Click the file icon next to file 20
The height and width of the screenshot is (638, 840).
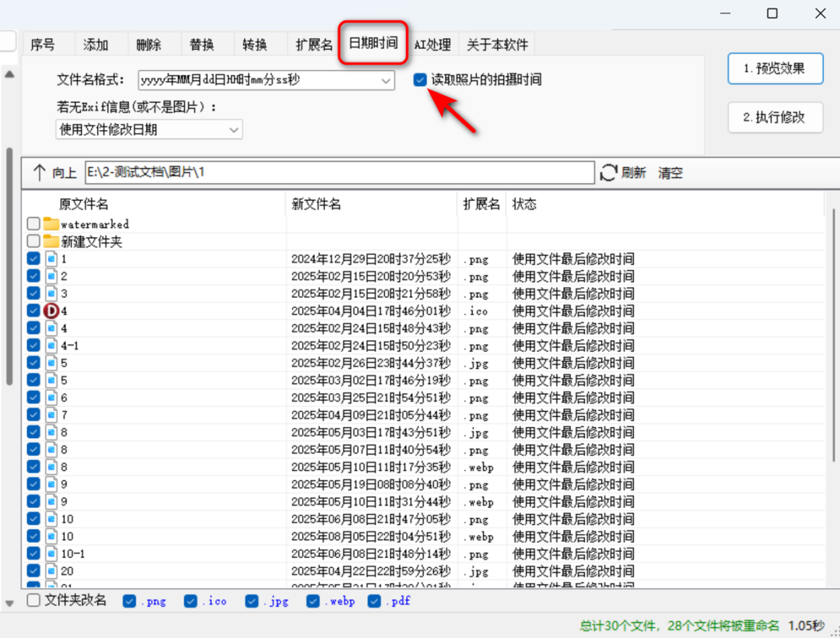[51, 570]
